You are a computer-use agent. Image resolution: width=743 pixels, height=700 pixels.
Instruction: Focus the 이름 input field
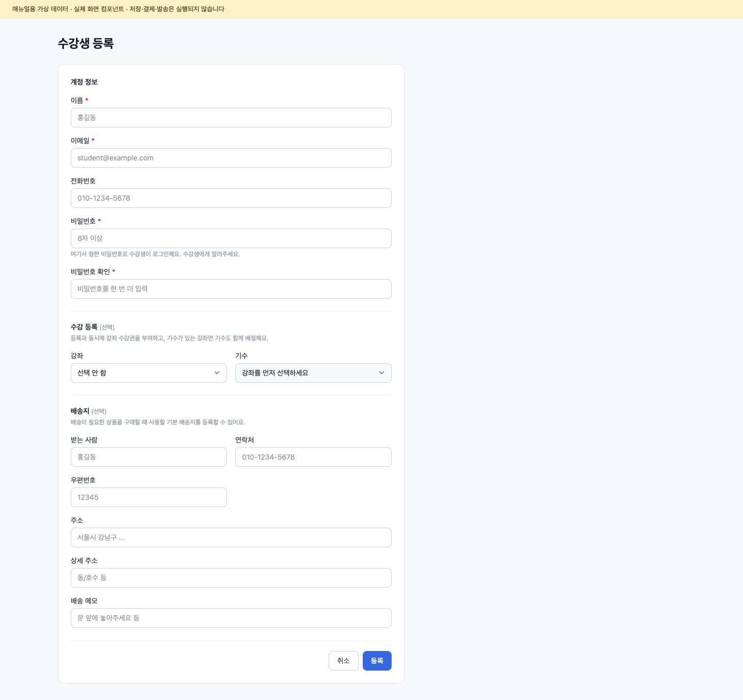(231, 118)
